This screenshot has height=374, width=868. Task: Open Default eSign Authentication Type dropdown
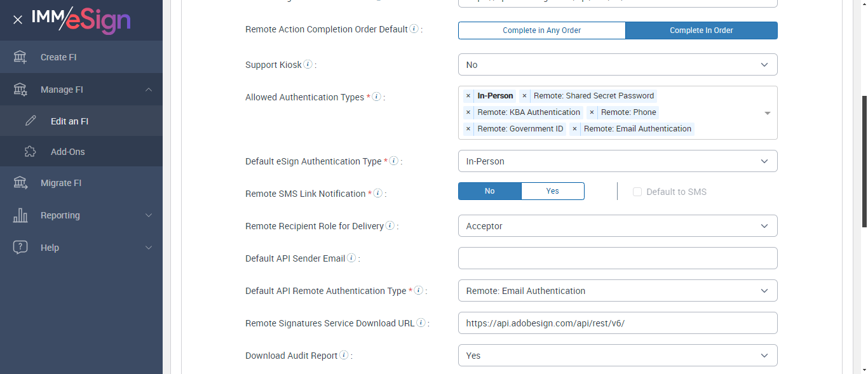(617, 161)
